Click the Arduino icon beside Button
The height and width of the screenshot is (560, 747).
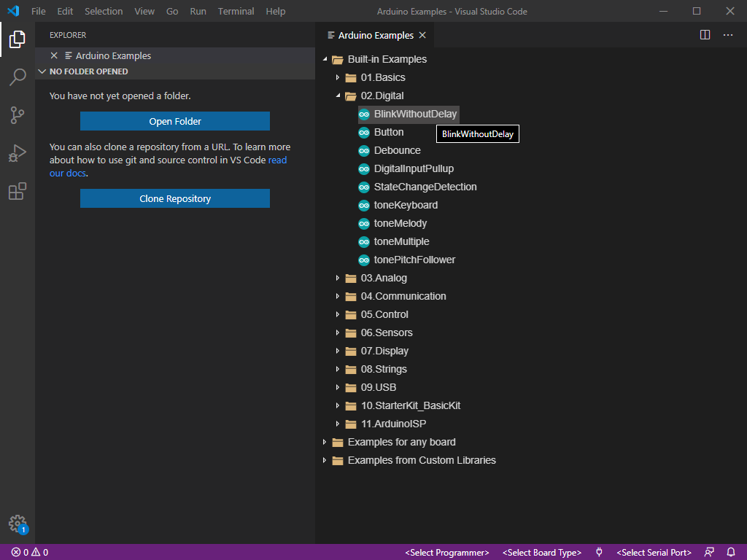tap(364, 133)
